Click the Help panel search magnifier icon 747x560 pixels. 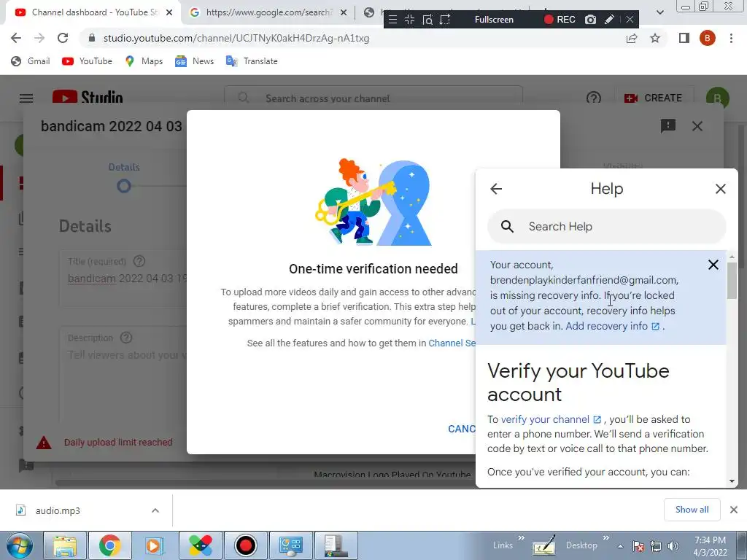tap(508, 226)
